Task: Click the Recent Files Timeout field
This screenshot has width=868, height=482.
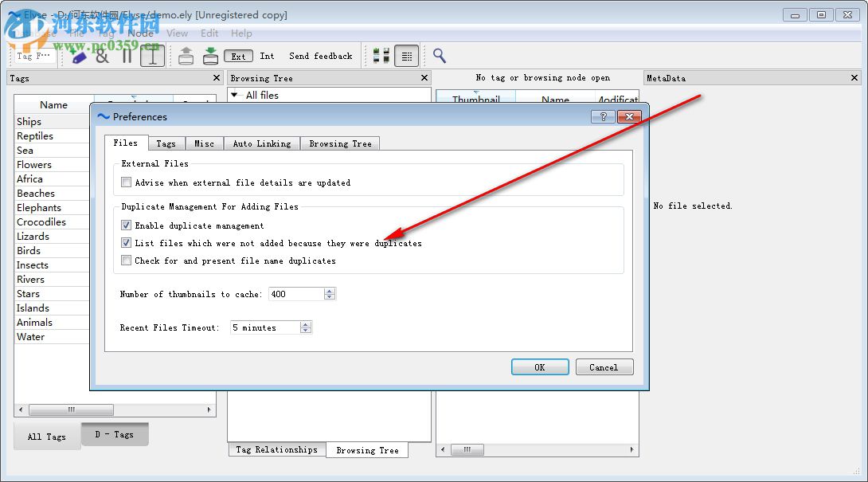Action: [x=265, y=327]
